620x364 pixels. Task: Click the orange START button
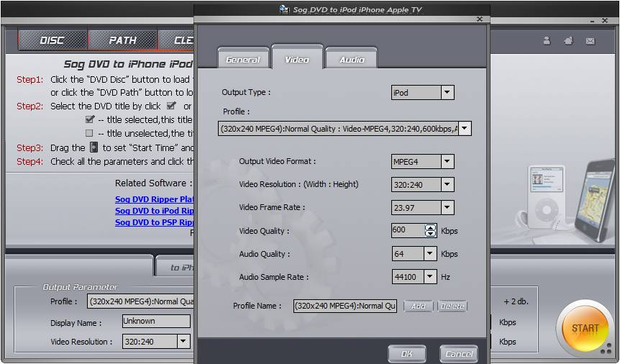(x=585, y=328)
